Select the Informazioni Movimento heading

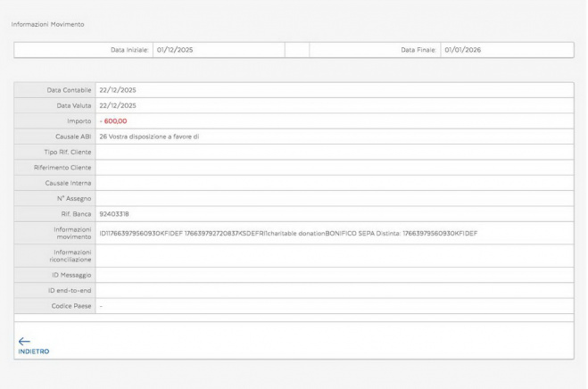tap(47, 24)
